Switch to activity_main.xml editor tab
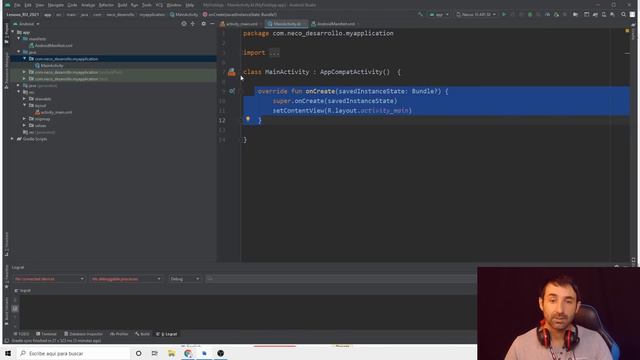Image resolution: width=640 pixels, height=360 pixels. pyautogui.click(x=239, y=24)
